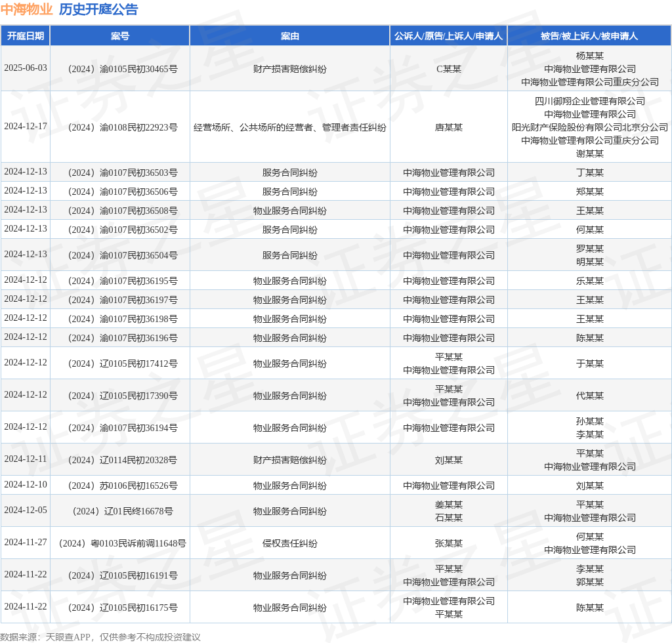Click the 历史开庭公告 heading
Screen dimensions: 672x643
98,9
